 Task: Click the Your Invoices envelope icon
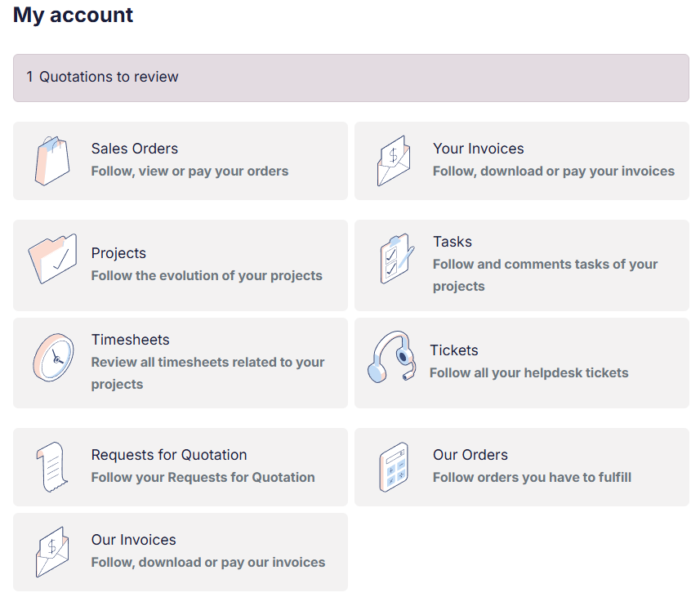click(x=395, y=161)
